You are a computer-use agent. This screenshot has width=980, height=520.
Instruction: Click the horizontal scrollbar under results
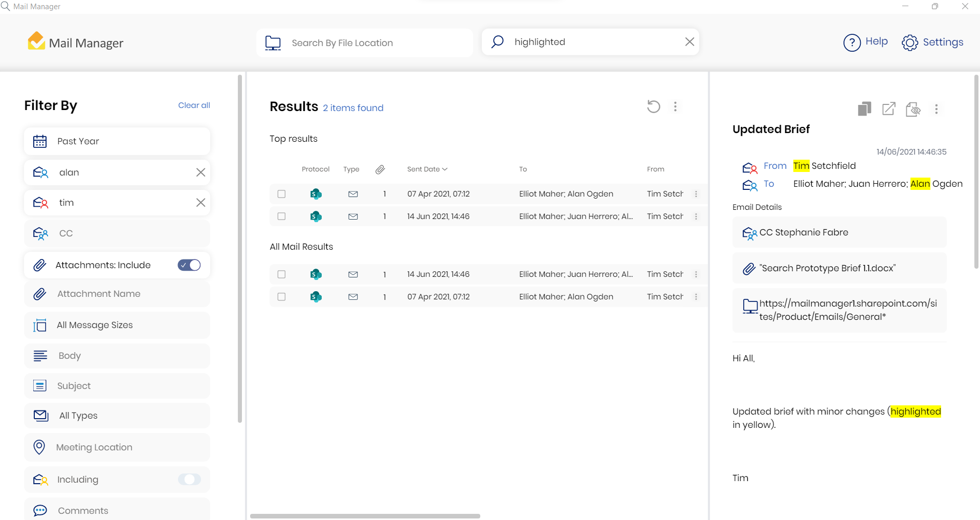point(365,516)
